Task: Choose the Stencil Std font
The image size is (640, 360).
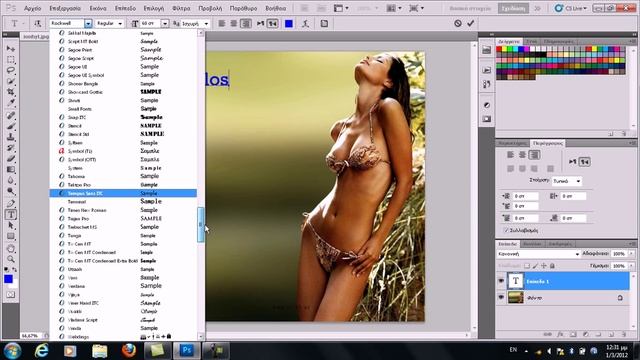Action: [123, 134]
